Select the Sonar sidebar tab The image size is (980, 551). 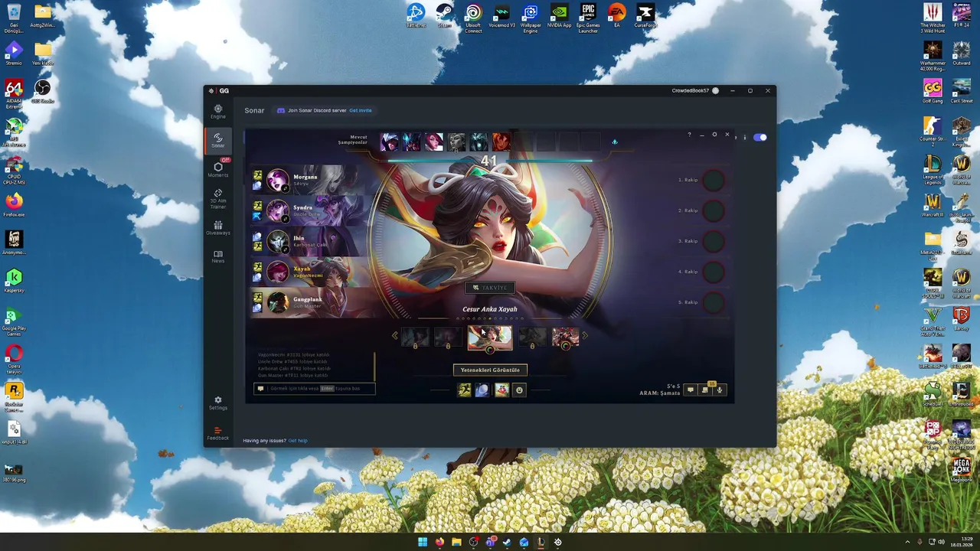coord(218,140)
